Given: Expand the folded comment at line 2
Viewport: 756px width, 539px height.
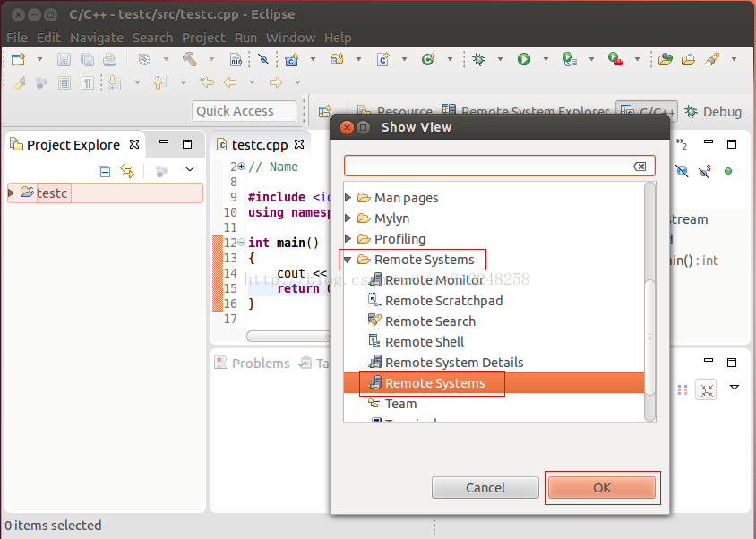Looking at the screenshot, I should pos(242,167).
